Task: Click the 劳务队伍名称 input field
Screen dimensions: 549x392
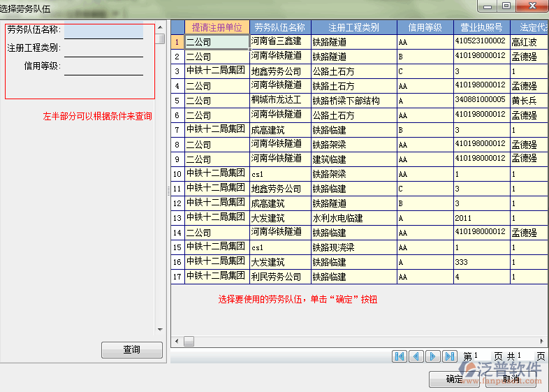Action: pos(103,31)
